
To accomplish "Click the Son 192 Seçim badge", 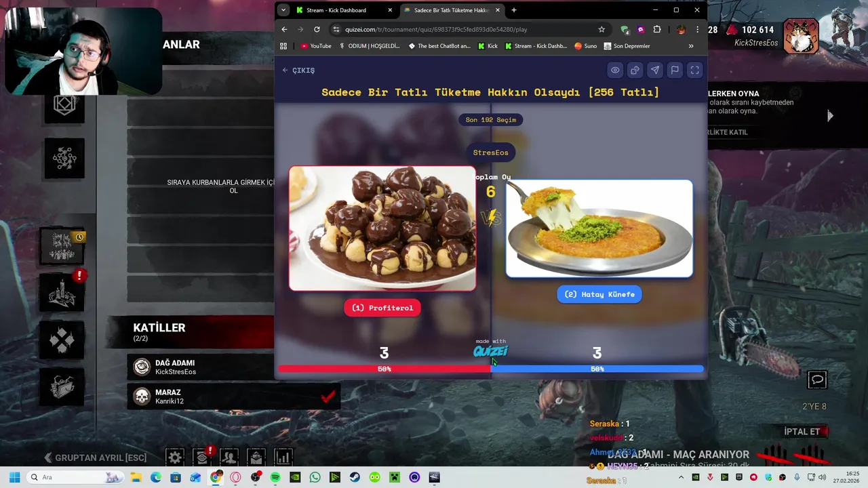I will (490, 120).
